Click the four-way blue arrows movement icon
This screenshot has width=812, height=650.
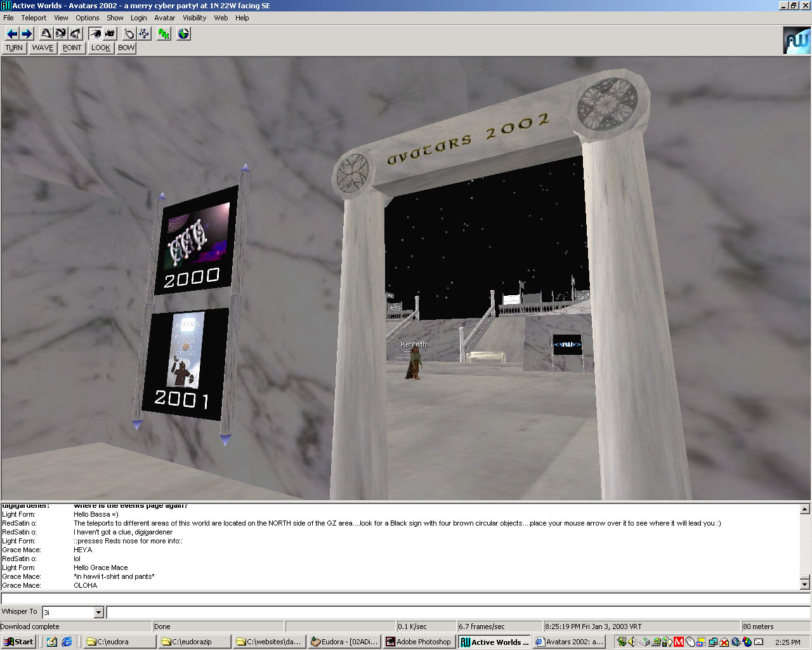point(145,34)
